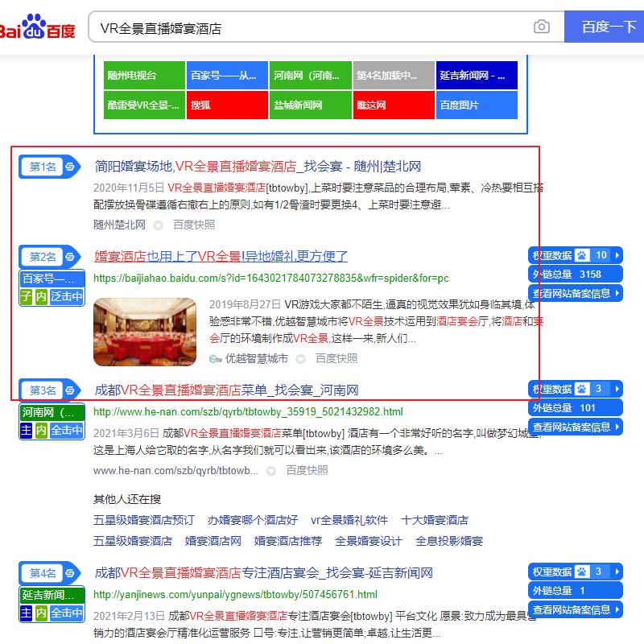Open the banquet hall thumbnail image
Viewport: 644px width, 644px height.
pos(145,332)
